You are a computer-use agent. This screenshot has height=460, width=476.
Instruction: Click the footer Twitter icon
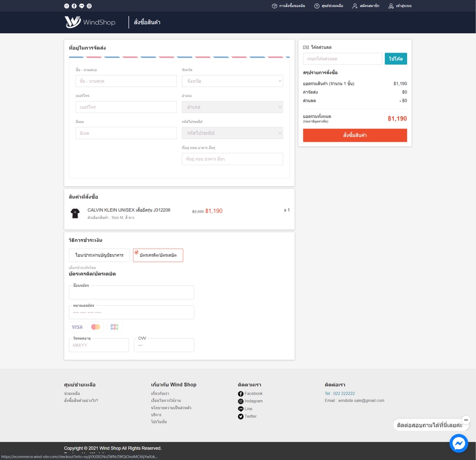point(241,416)
